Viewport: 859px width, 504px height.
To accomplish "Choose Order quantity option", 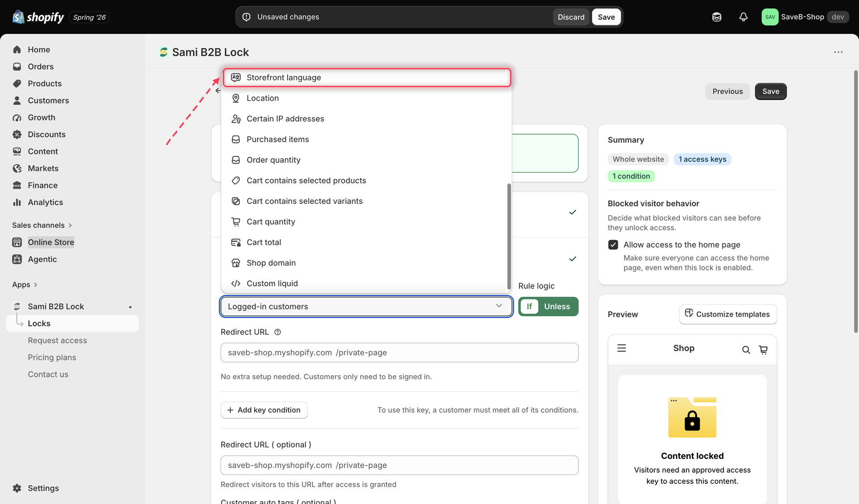I will 365,160.
